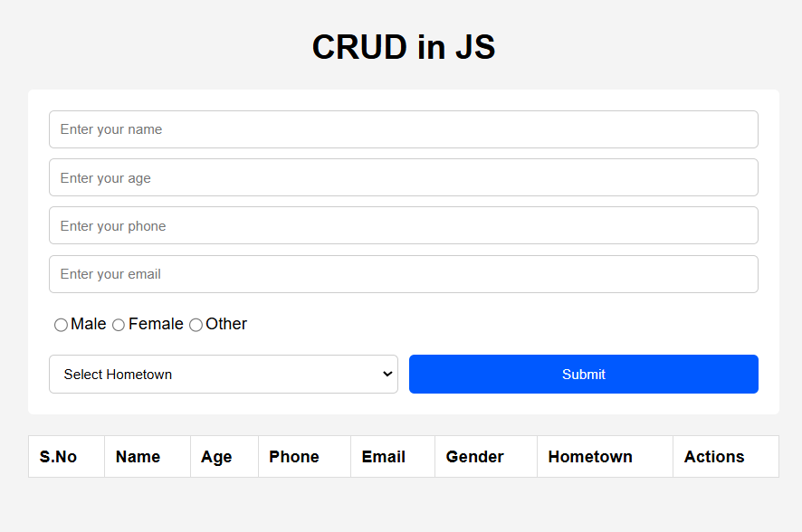Click the Name column header

pos(138,457)
